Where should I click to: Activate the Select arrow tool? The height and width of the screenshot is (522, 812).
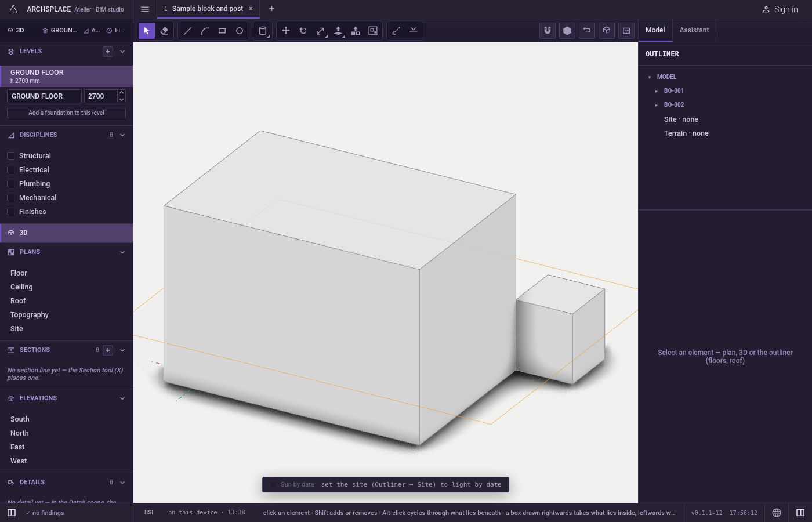click(147, 31)
